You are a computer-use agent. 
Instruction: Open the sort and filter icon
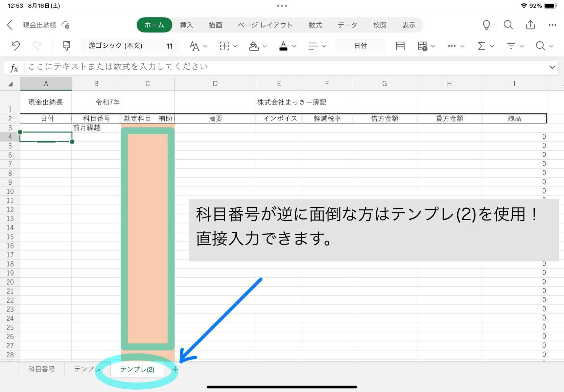tap(511, 46)
